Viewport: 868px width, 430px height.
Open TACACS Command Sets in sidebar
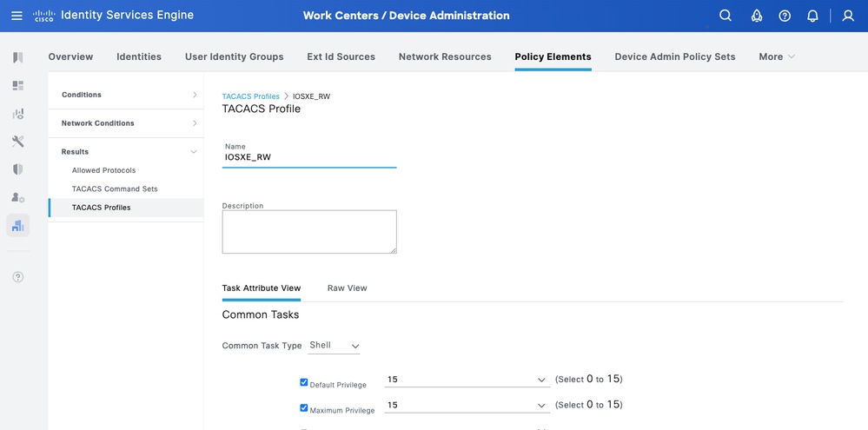pyautogui.click(x=115, y=189)
